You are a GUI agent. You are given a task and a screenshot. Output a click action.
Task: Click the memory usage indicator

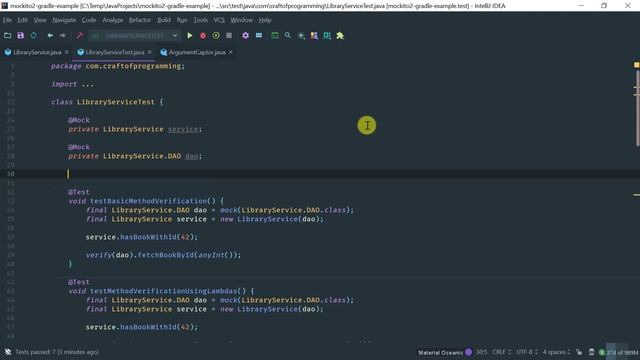(x=622, y=352)
